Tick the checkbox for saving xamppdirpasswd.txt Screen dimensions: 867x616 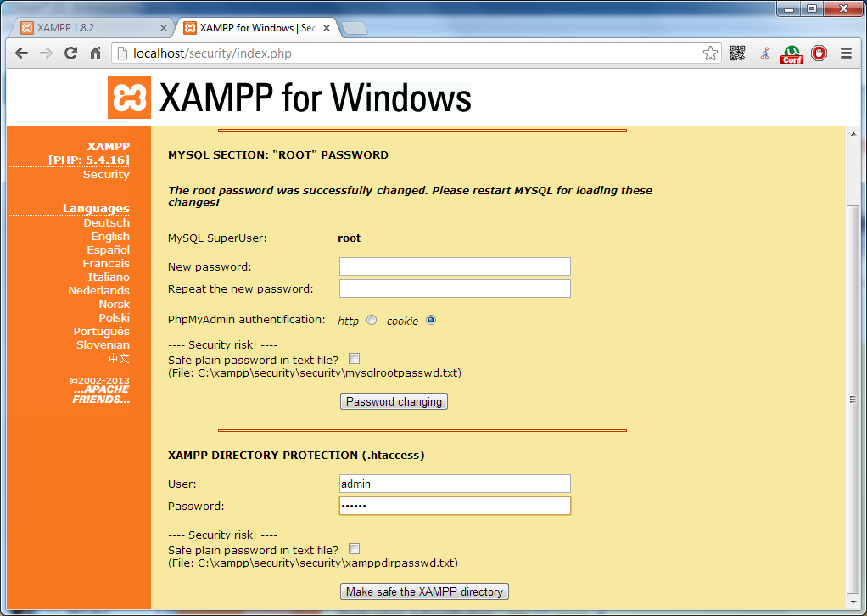coord(355,548)
